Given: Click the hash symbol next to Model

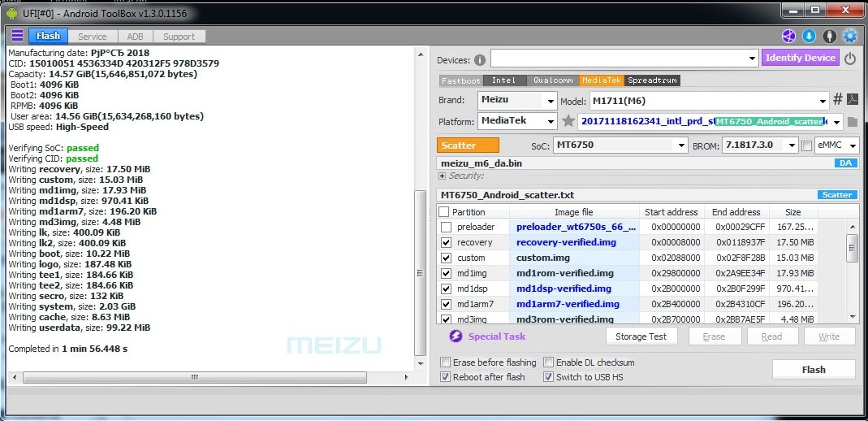Looking at the screenshot, I should click(838, 100).
